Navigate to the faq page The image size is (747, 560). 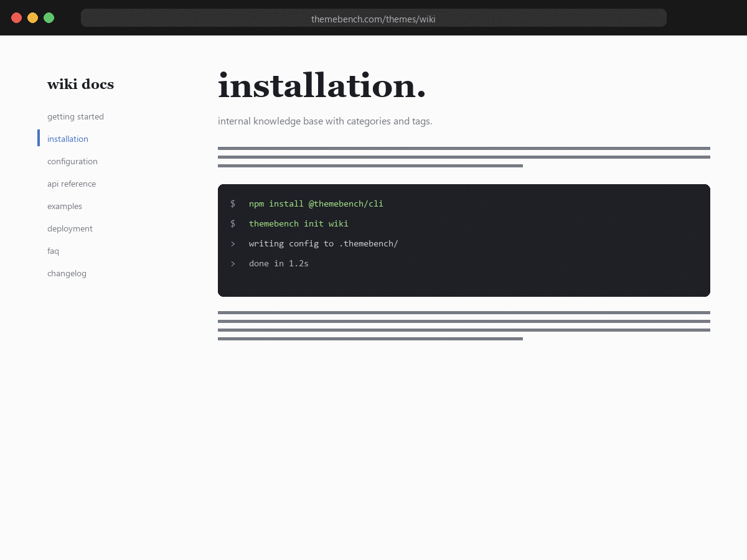53,251
